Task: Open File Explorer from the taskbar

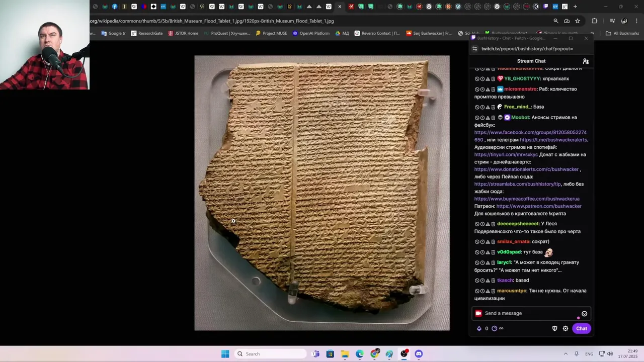Action: 345,354
